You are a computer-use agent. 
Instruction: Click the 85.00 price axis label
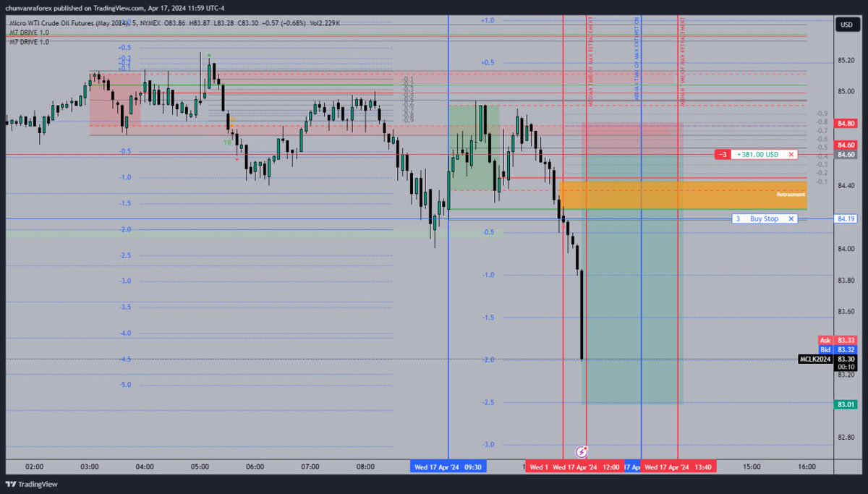pos(846,91)
